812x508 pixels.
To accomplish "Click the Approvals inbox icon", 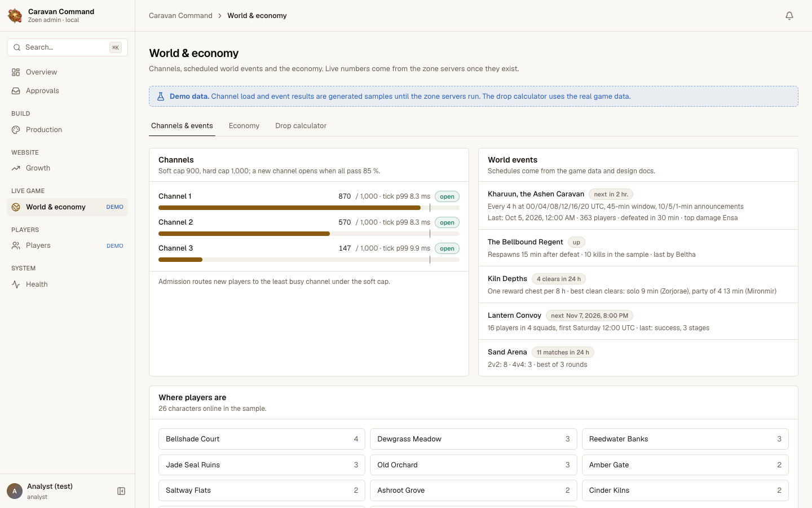I will coord(16,91).
